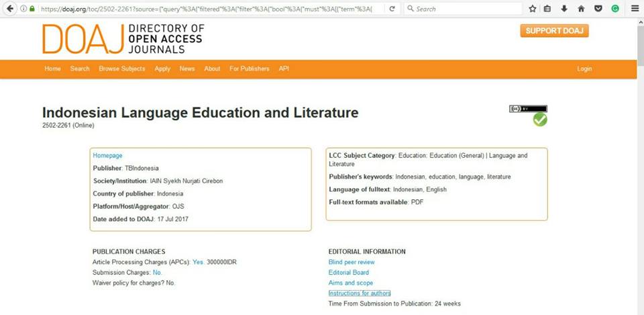Viewport: 644px width, 315px height.
Task: Click the magnifier icon in the search box
Action: coord(411,8)
